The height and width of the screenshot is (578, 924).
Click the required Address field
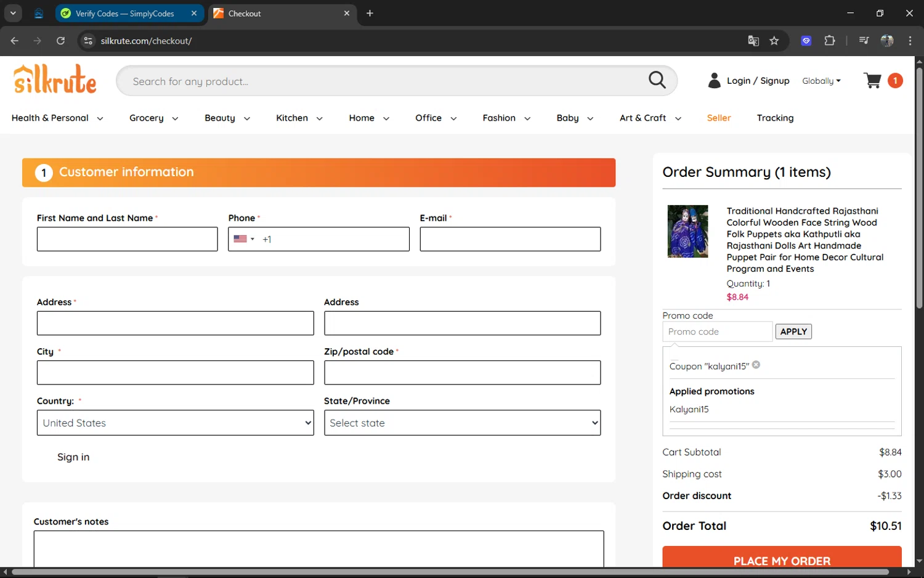176,323
